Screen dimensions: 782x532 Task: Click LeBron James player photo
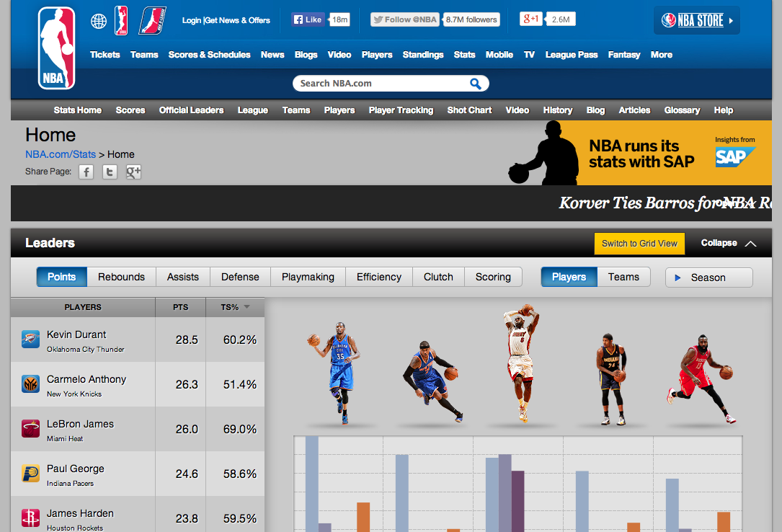pyautogui.click(x=522, y=364)
